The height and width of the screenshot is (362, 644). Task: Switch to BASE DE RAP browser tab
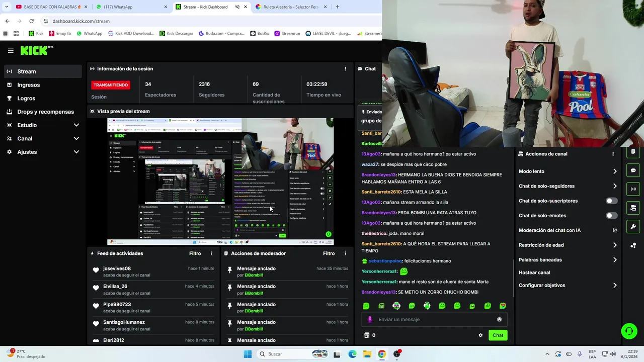[52, 7]
